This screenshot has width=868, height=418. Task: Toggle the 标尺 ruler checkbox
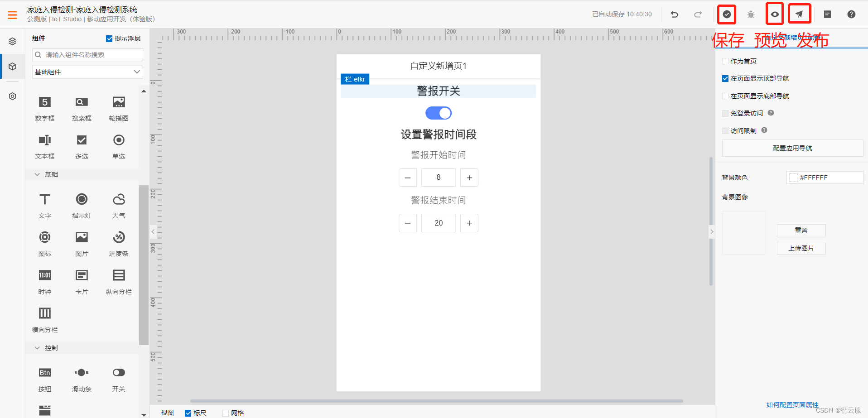[x=188, y=413]
